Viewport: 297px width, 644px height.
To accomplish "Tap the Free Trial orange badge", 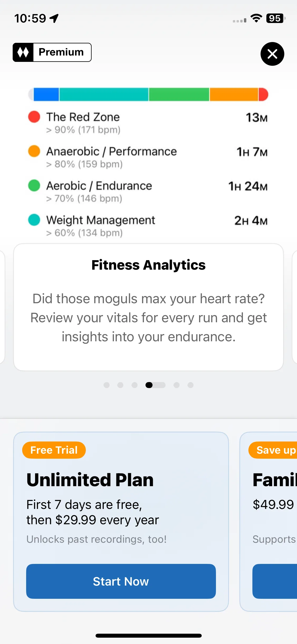I will pos(54,450).
